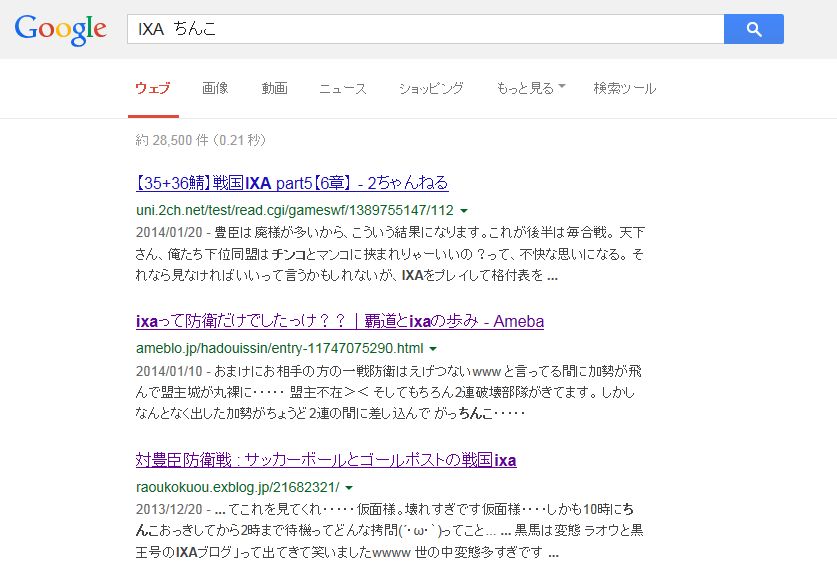Switch to the 画像 tab
Screen dimensions: 837x588
pyautogui.click(x=215, y=88)
